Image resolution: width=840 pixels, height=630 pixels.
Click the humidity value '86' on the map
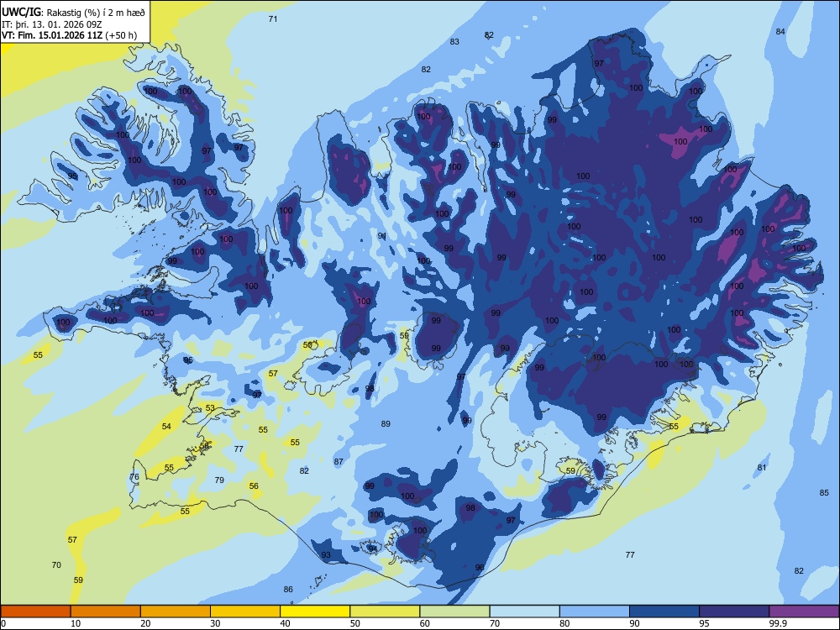pyautogui.click(x=288, y=589)
